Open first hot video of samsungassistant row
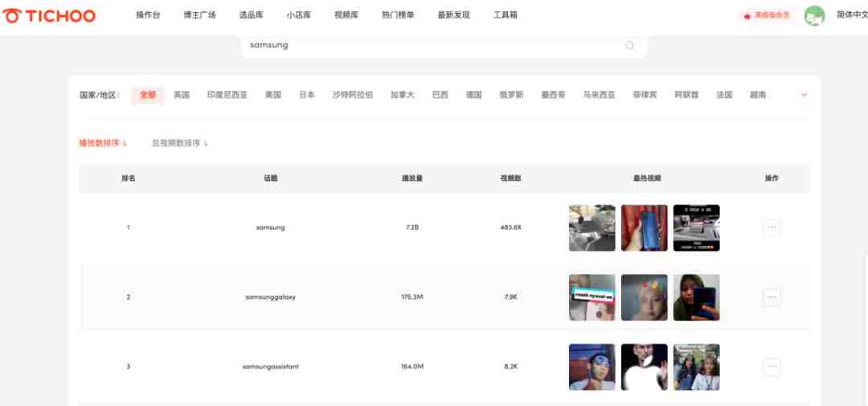Screen dimensions: 868x406 click(592, 367)
